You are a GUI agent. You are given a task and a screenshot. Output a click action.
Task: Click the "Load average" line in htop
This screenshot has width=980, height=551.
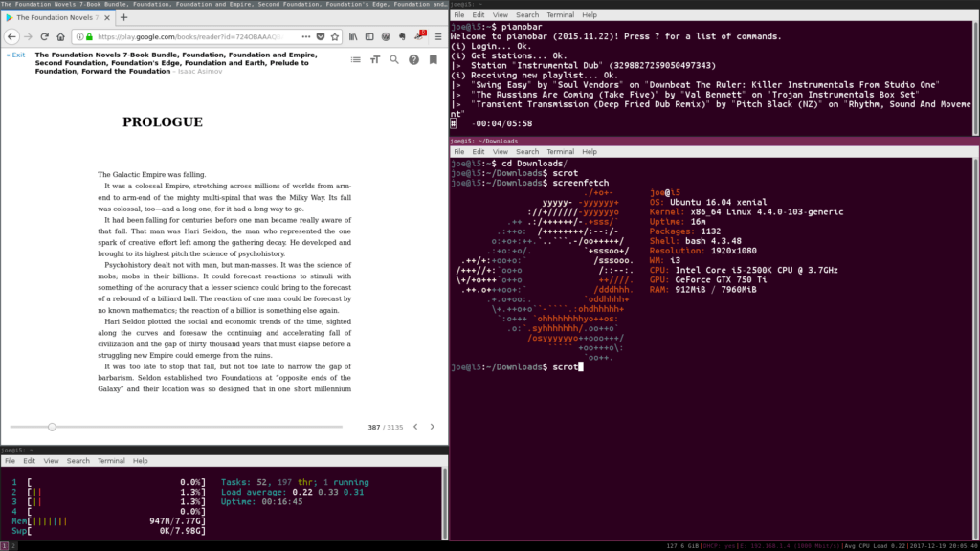click(293, 493)
